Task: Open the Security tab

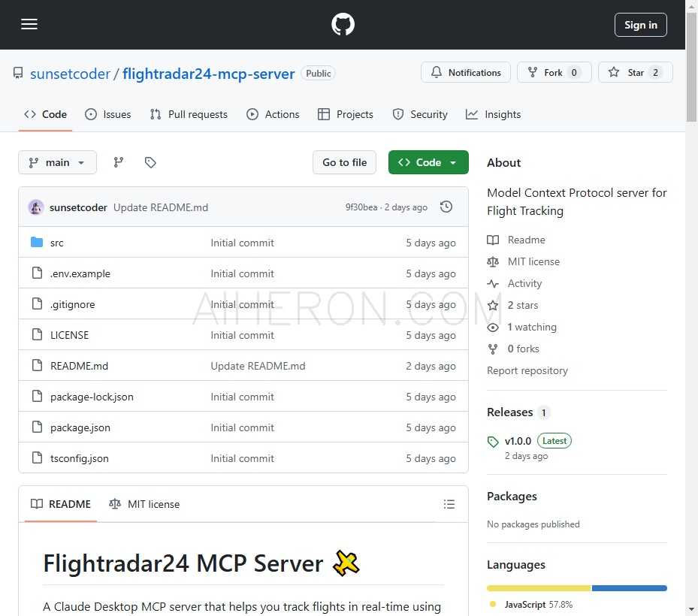Action: click(420, 114)
